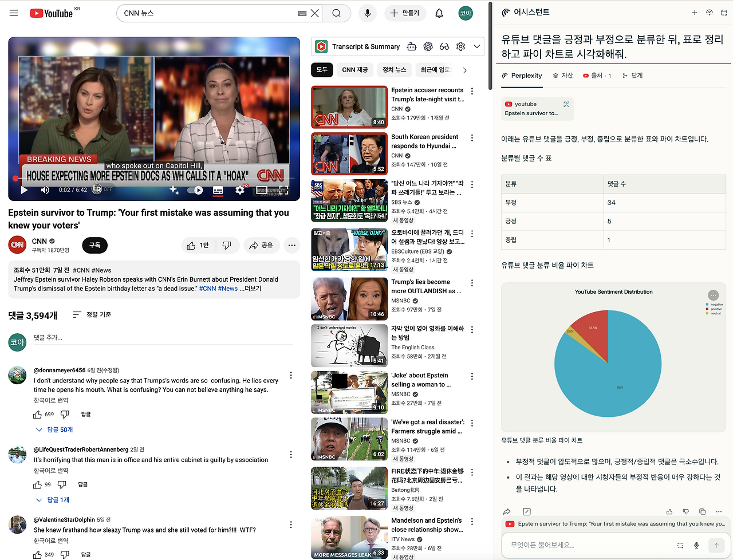Click the magnifier search button
The image size is (733, 560).
[x=337, y=13]
